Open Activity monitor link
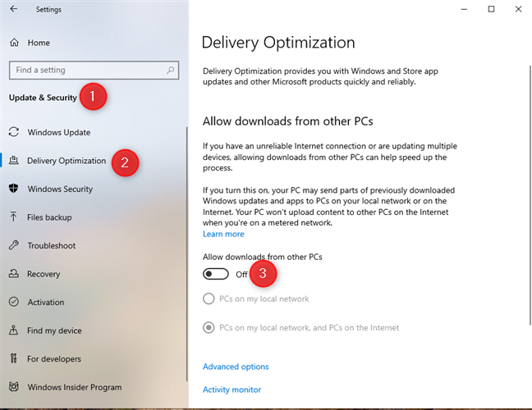This screenshot has height=410, width=532. (x=232, y=389)
